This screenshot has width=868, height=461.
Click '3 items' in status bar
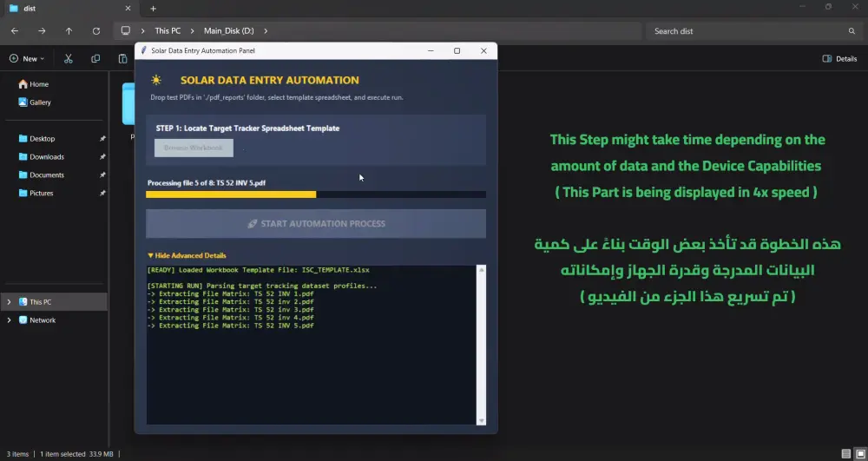[x=17, y=454]
